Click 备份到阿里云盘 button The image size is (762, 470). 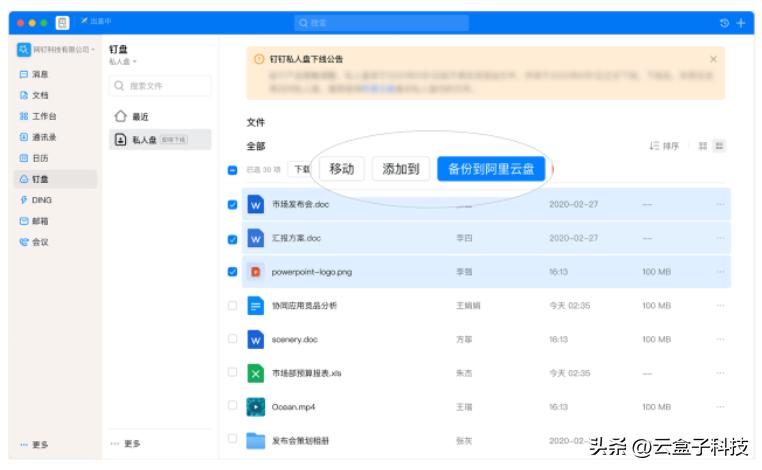tap(491, 169)
